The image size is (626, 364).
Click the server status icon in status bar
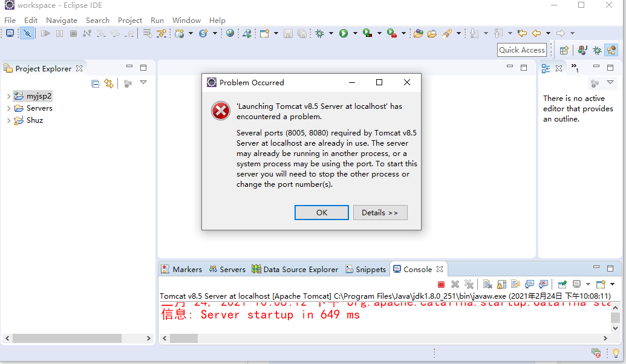tap(596, 353)
